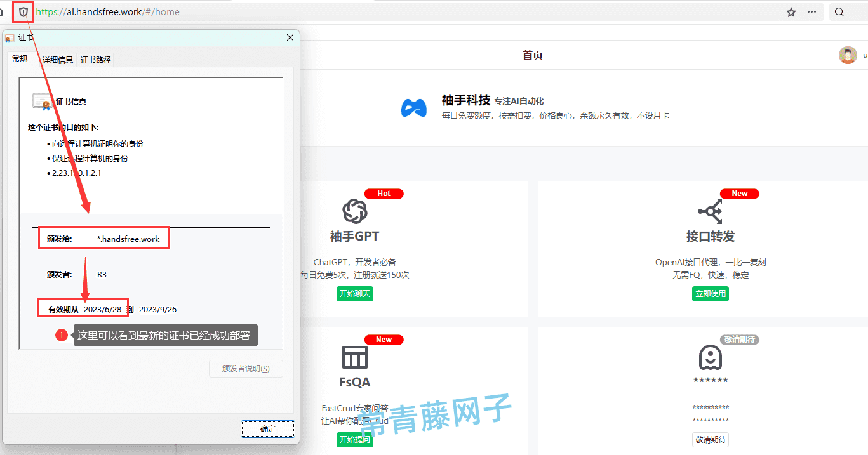Image resolution: width=868 pixels, height=455 pixels.
Task: Click the issued-to value *.handsfree.work
Action: [128, 239]
